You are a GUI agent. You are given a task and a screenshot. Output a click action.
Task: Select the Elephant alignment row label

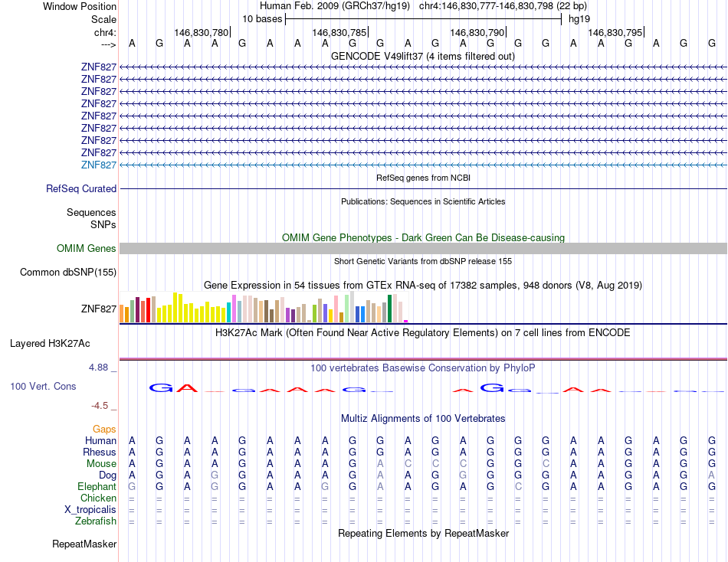tap(97, 487)
